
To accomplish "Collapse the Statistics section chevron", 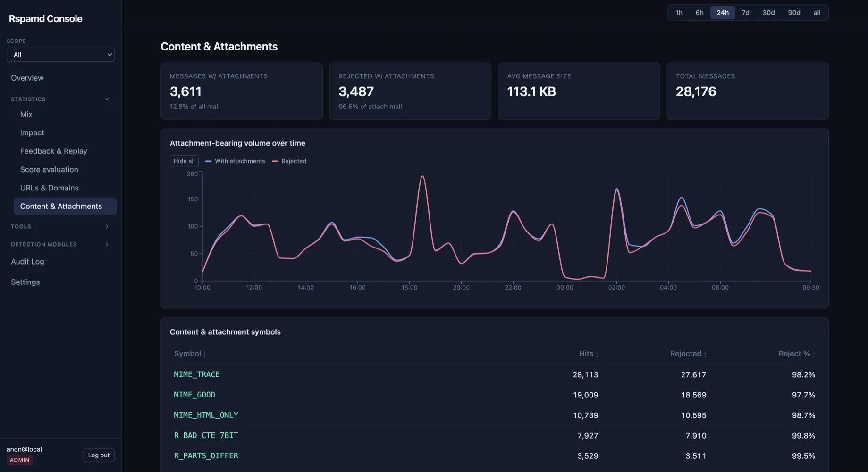I will (x=107, y=99).
